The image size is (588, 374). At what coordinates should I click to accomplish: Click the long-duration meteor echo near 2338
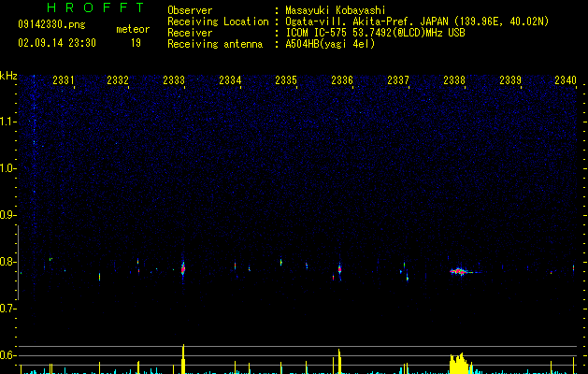pos(460,271)
